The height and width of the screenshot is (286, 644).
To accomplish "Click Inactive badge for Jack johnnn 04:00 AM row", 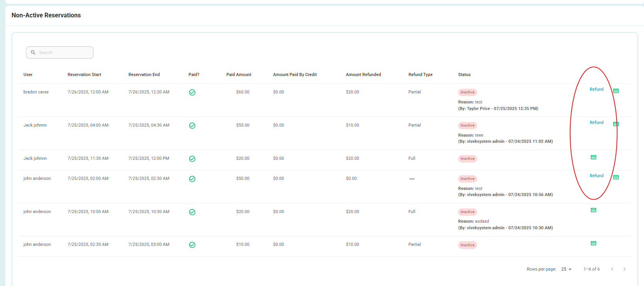I will click(x=467, y=125).
